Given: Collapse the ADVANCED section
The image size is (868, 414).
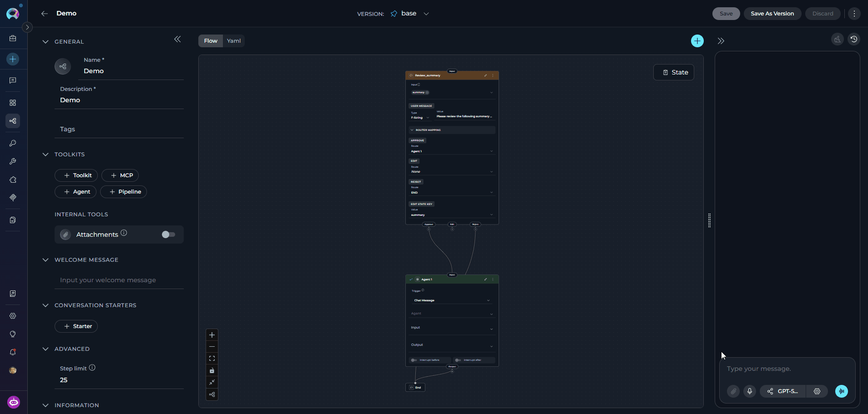Looking at the screenshot, I should click(45, 349).
